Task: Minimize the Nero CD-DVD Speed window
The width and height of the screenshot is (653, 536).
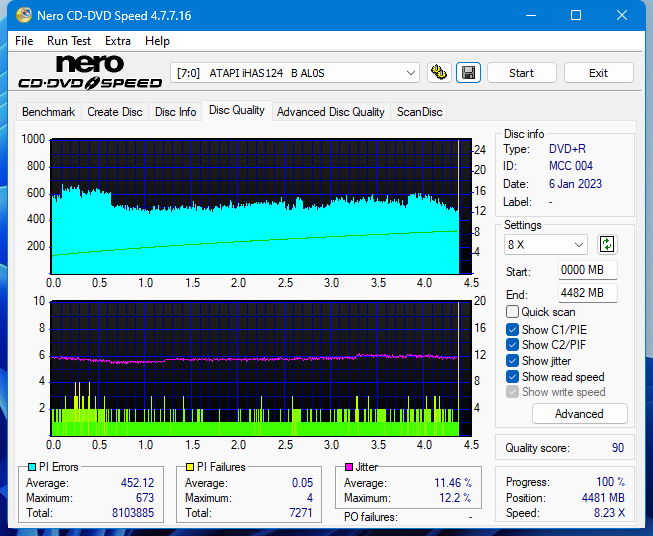Action: point(531,15)
